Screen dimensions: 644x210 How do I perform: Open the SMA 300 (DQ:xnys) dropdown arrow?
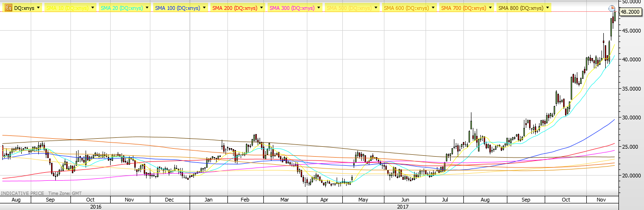pyautogui.click(x=318, y=8)
